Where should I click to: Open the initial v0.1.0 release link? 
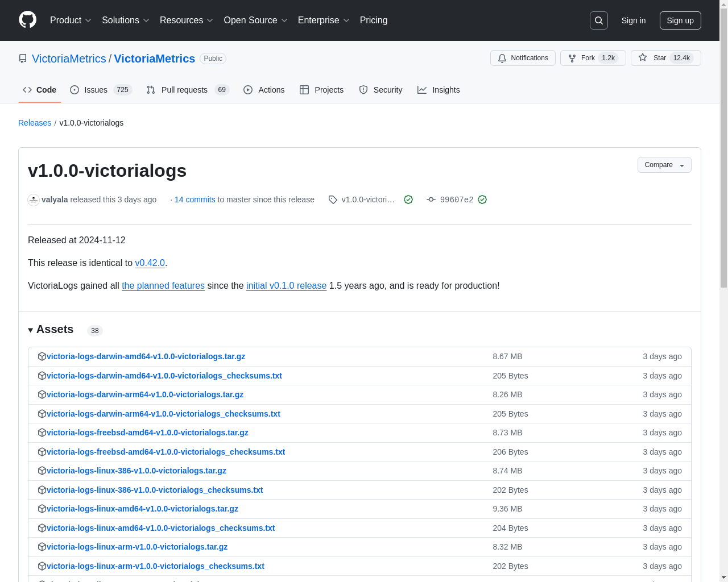[286, 285]
